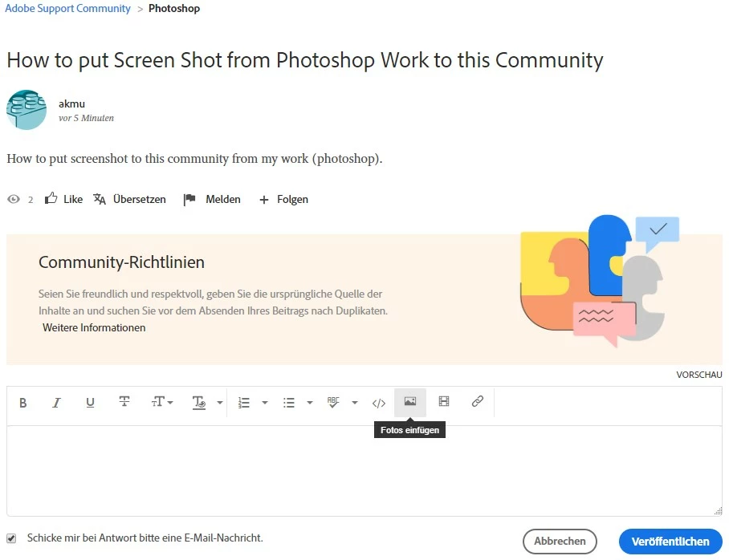The width and height of the screenshot is (729, 560).
Task: Open the Photoshop breadcrumb
Action: coord(174,8)
